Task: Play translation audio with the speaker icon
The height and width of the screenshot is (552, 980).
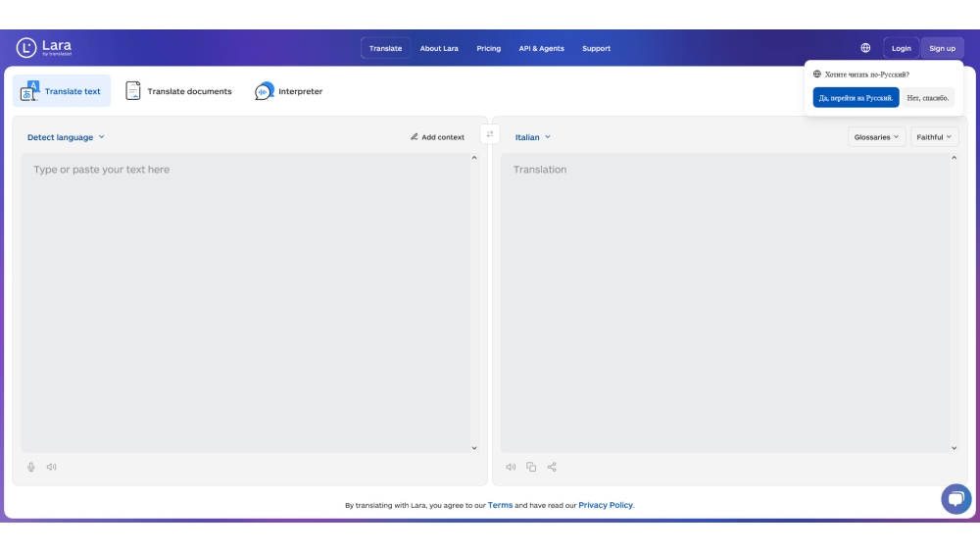Action: click(511, 467)
